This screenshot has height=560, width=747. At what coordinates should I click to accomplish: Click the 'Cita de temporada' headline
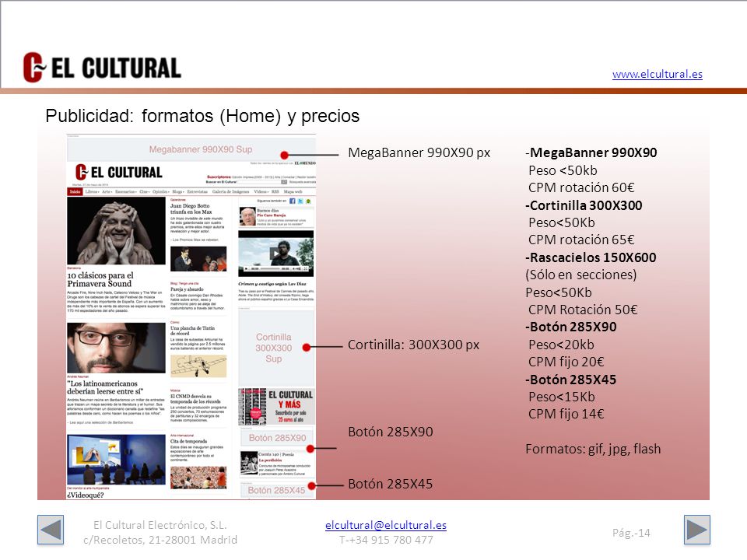(x=188, y=441)
